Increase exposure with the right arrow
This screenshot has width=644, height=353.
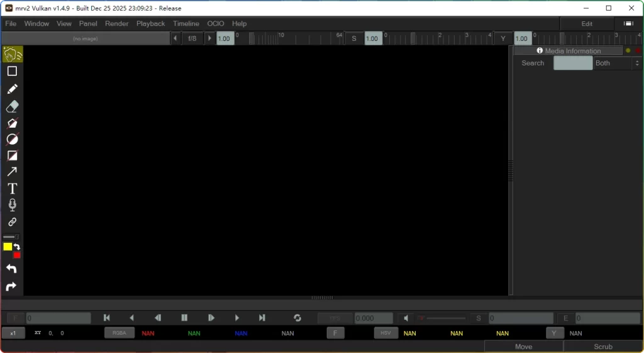209,38
